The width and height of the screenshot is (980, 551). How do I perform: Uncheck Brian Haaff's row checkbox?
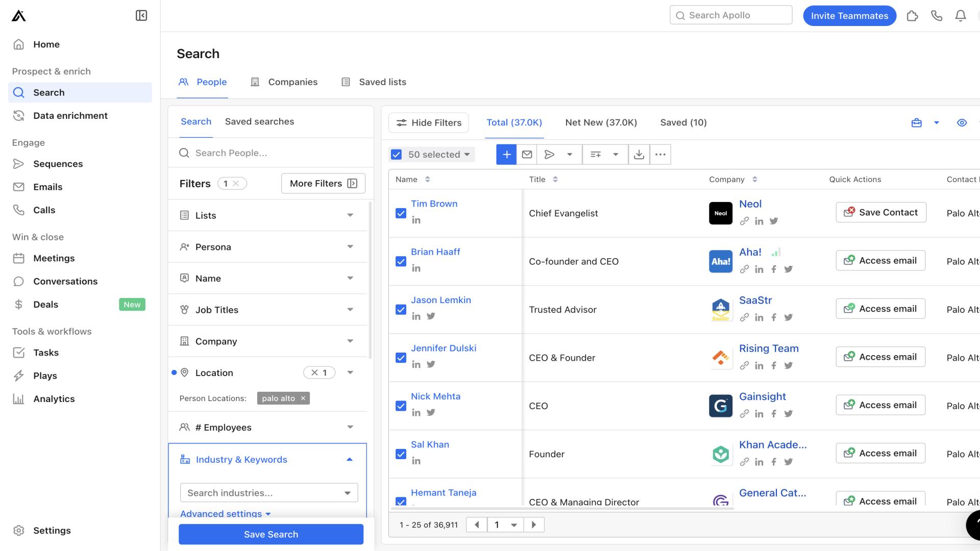[401, 262]
